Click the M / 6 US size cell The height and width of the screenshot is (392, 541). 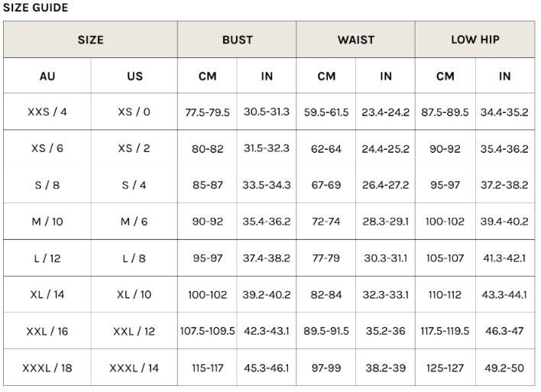[134, 222]
